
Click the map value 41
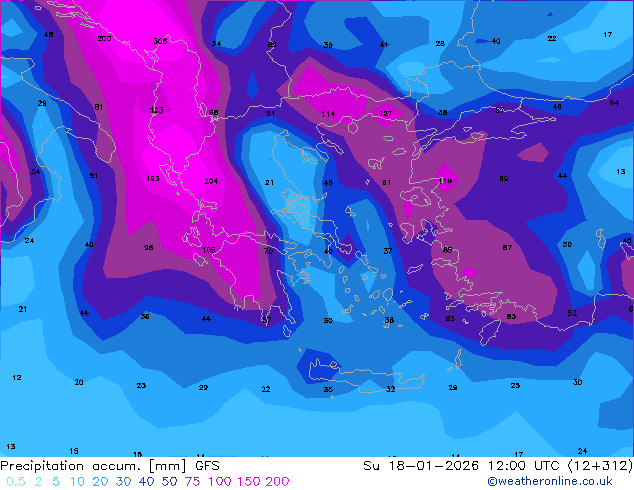coord(384,44)
